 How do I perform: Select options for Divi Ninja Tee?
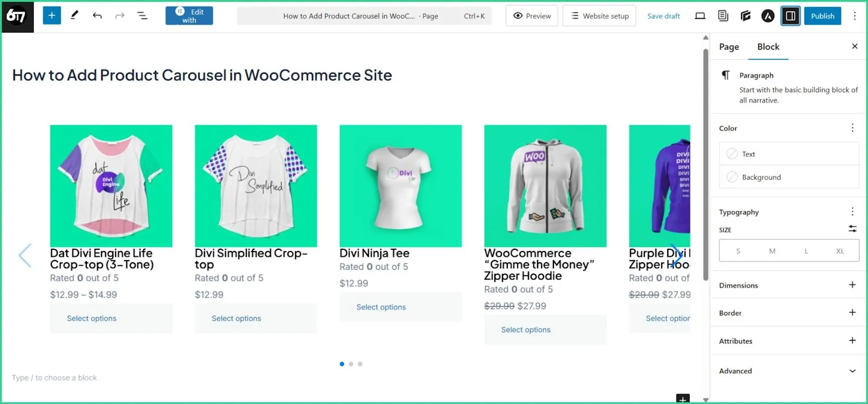pyautogui.click(x=400, y=307)
